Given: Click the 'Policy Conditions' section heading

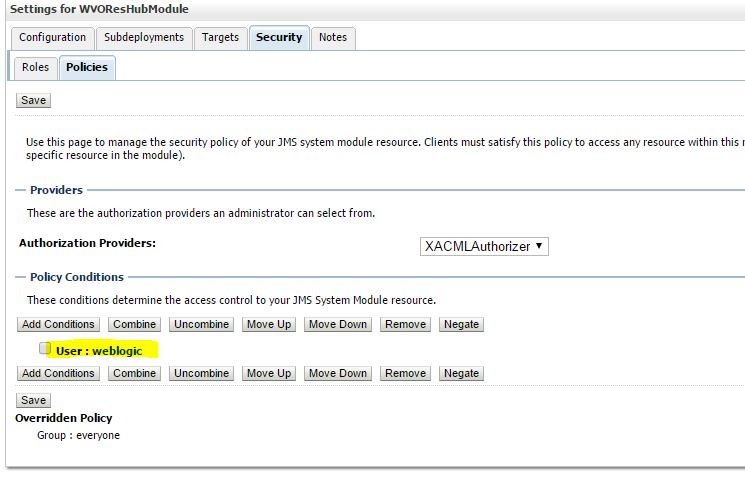Looking at the screenshot, I should 77,277.
